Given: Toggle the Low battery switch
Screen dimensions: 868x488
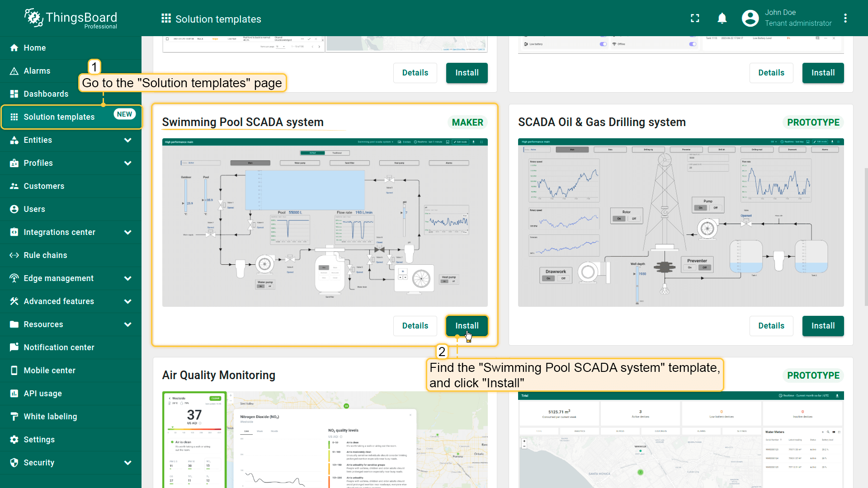Looking at the screenshot, I should point(603,44).
